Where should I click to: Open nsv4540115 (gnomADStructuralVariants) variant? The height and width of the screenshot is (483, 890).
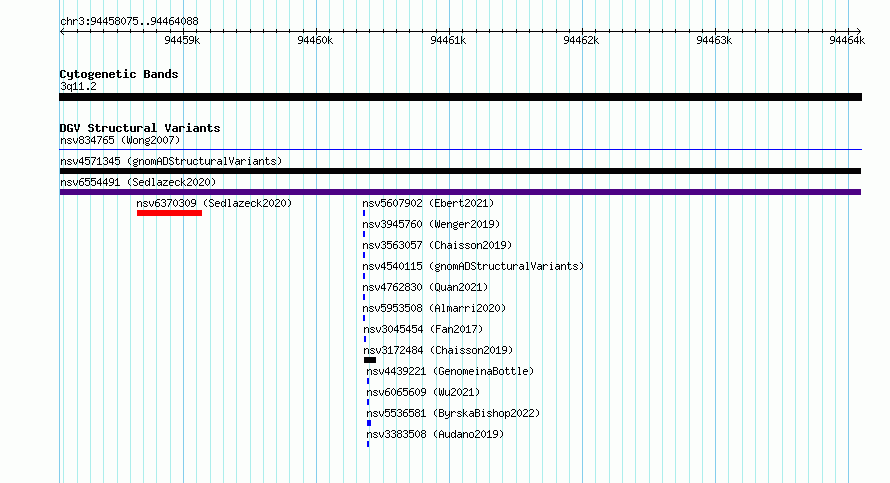473,266
